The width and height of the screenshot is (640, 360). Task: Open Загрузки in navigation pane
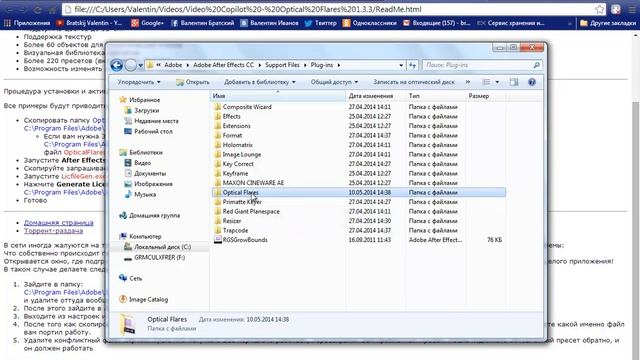point(147,111)
